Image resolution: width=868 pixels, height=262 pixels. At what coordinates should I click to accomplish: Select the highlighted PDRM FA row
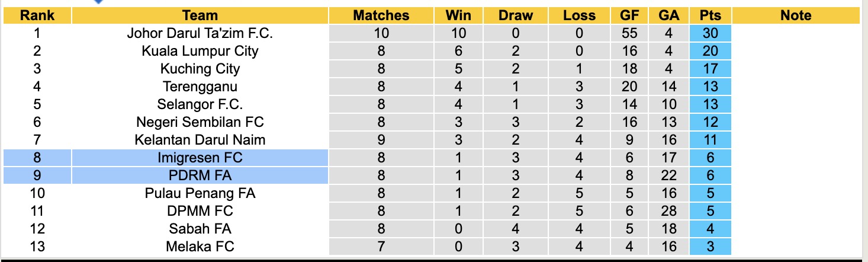point(200,175)
